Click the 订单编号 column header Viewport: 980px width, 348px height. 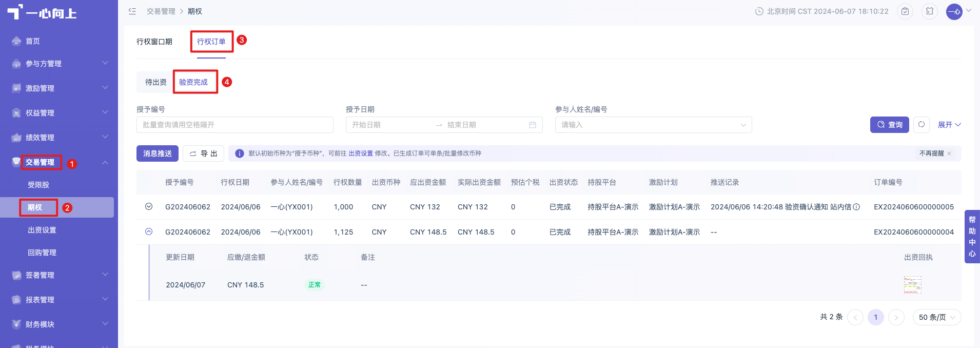pos(888,182)
